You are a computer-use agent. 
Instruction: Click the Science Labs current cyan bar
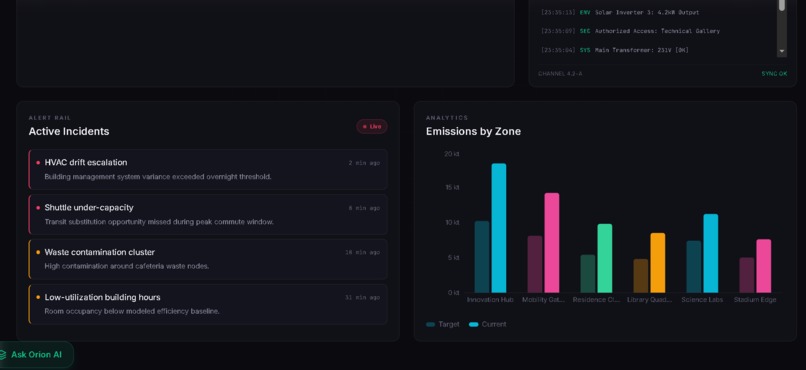711,253
